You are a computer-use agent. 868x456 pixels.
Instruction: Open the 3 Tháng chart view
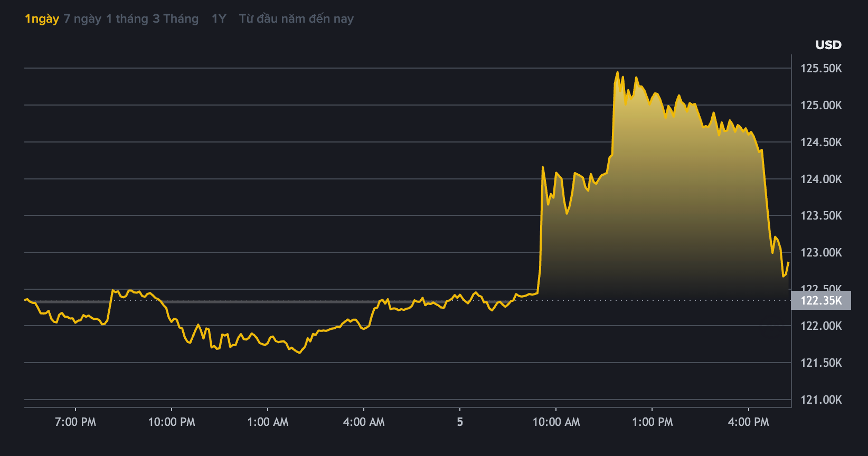175,19
